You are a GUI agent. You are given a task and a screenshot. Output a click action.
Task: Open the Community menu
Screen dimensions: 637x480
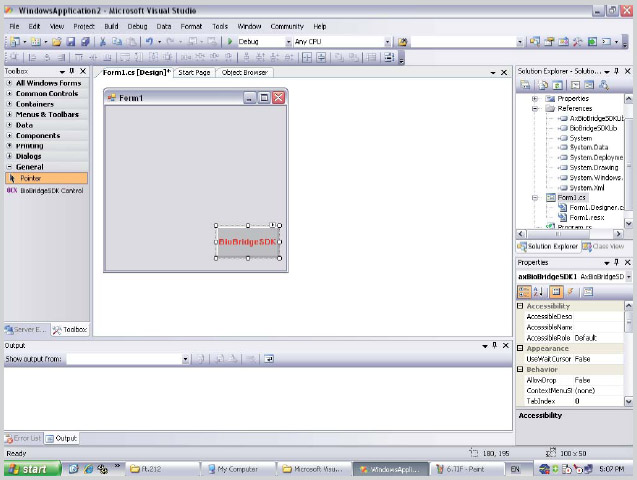coord(287,26)
